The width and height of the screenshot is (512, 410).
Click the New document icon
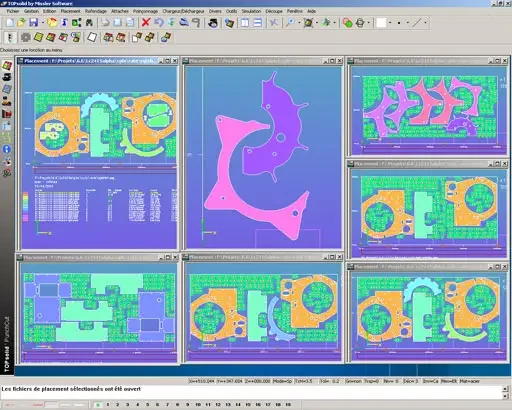coord(10,23)
